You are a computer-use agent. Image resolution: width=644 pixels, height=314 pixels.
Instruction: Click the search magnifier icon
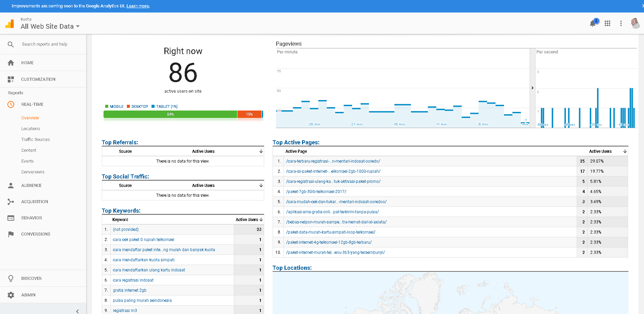tap(11, 44)
